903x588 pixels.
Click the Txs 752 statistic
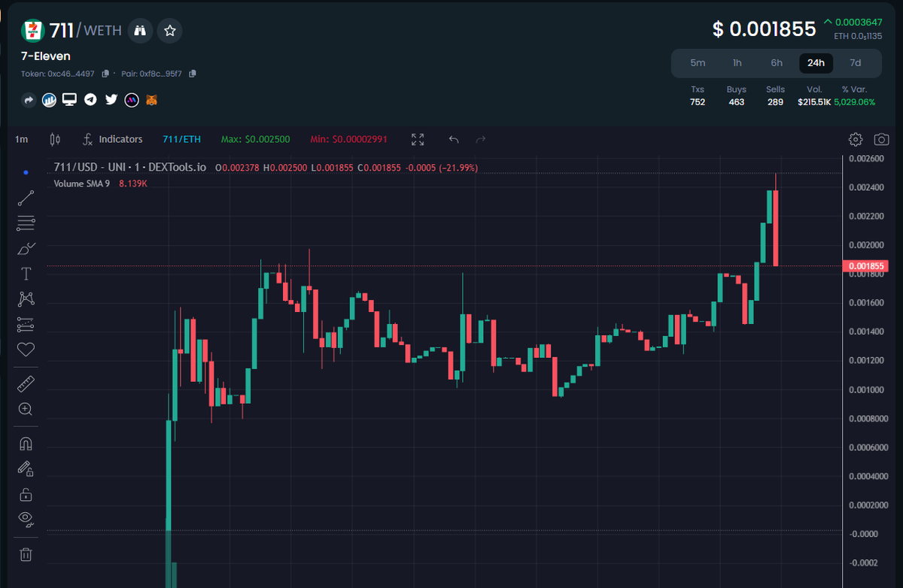pyautogui.click(x=698, y=95)
